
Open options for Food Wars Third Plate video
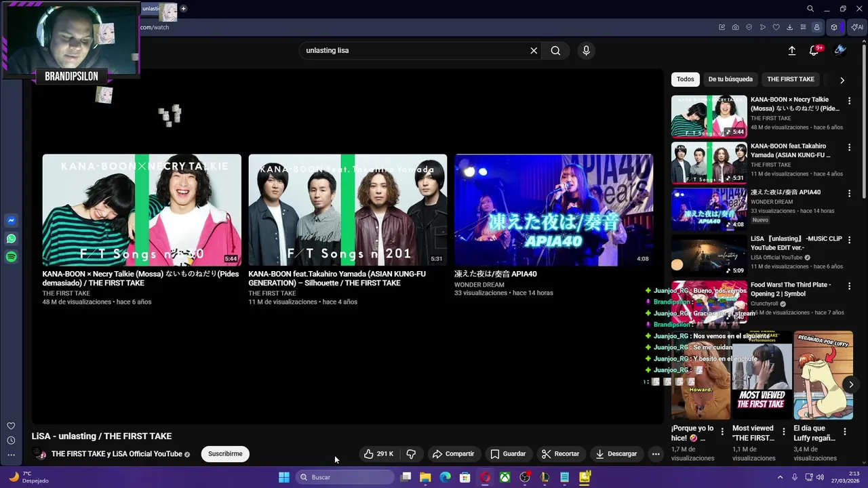click(x=849, y=286)
